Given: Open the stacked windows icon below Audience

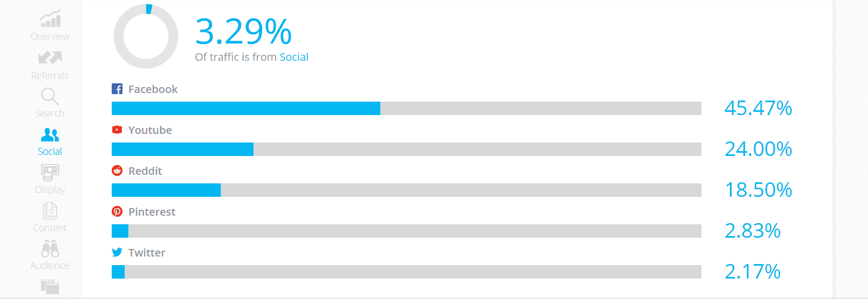Looking at the screenshot, I should coord(50,287).
